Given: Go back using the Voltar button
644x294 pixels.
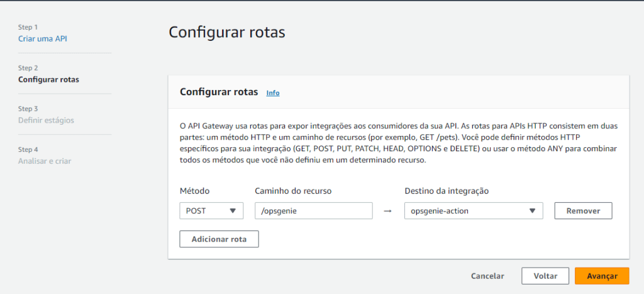Looking at the screenshot, I should pyautogui.click(x=545, y=276).
